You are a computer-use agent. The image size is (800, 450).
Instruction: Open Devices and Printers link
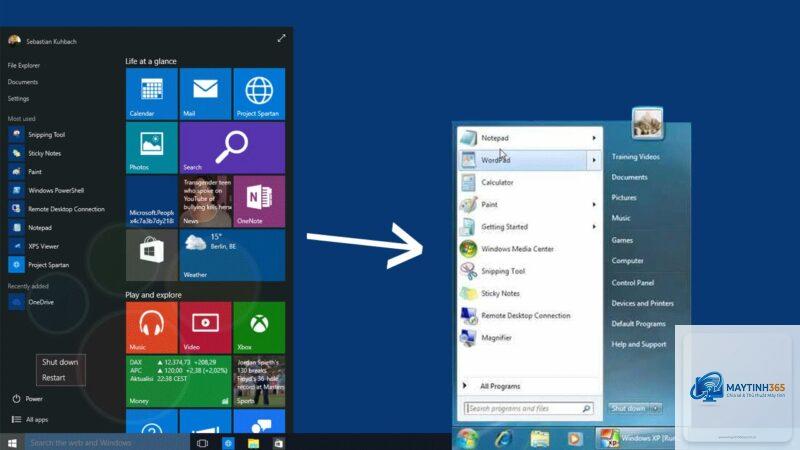coord(643,303)
